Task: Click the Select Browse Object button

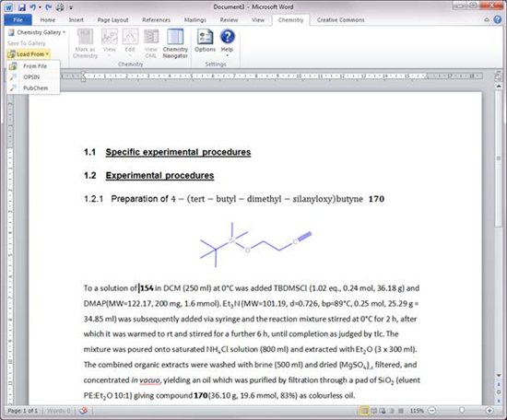Action: pyautogui.click(x=499, y=391)
